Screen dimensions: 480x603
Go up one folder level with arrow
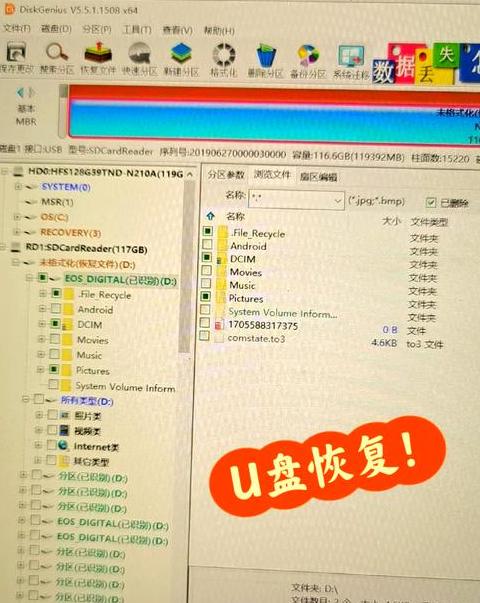[210, 216]
